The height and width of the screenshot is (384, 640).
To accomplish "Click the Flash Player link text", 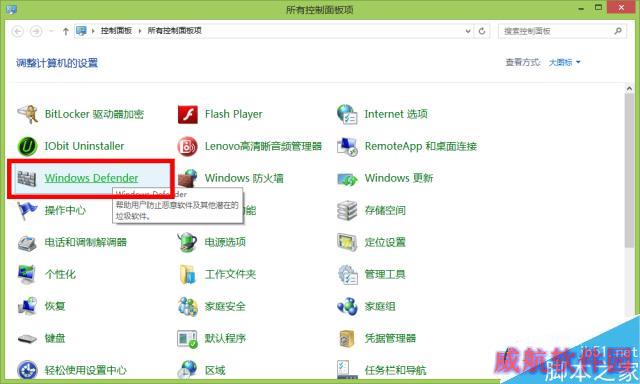I will [x=233, y=114].
